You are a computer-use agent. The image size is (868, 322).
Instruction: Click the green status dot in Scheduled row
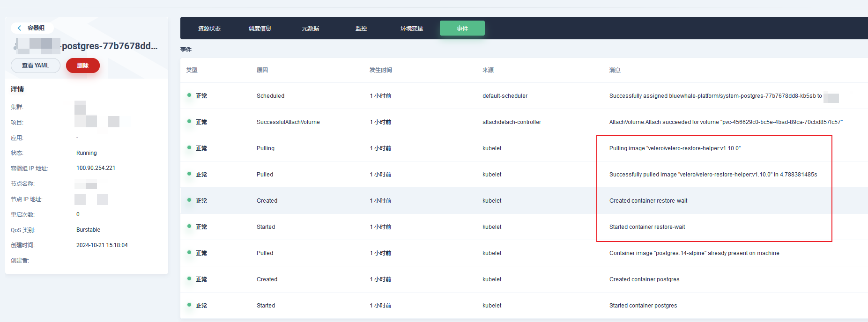tap(189, 95)
